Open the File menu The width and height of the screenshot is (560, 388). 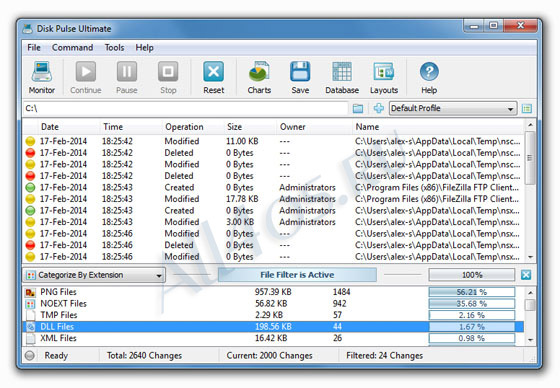click(34, 48)
